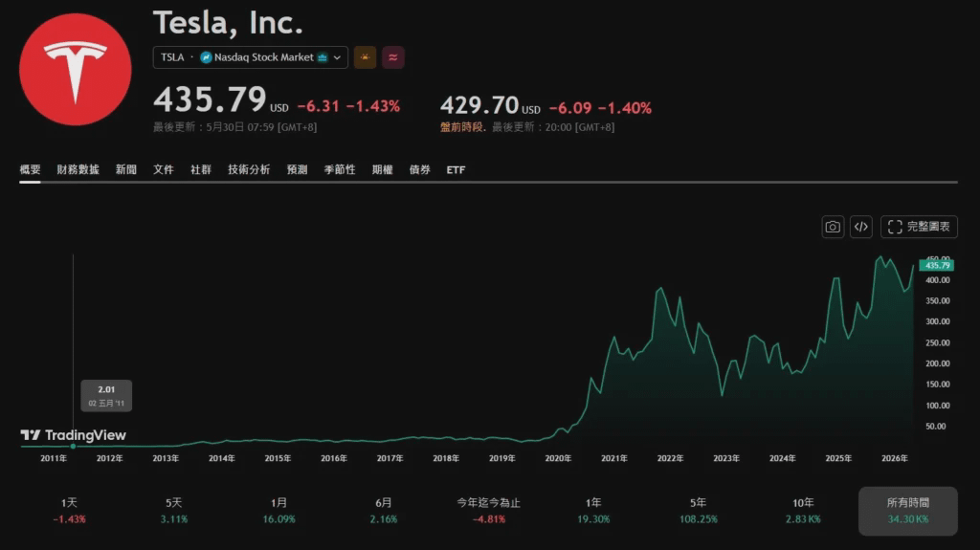The width and height of the screenshot is (980, 550).
Task: Choose the 今年迄今為止 range
Action: [x=488, y=511]
